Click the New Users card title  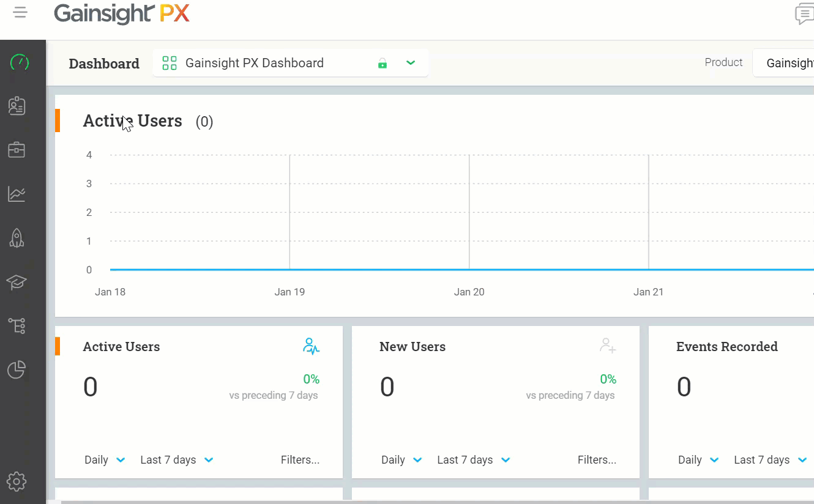(413, 347)
